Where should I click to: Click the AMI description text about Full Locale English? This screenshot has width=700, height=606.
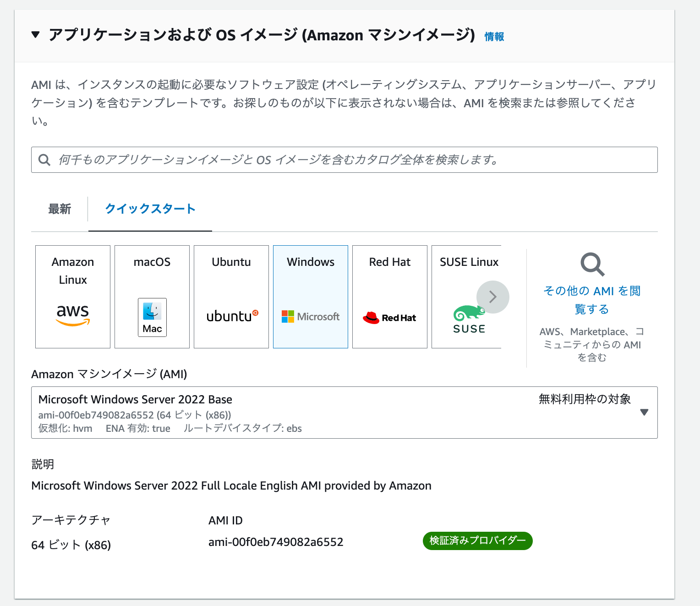point(231,486)
